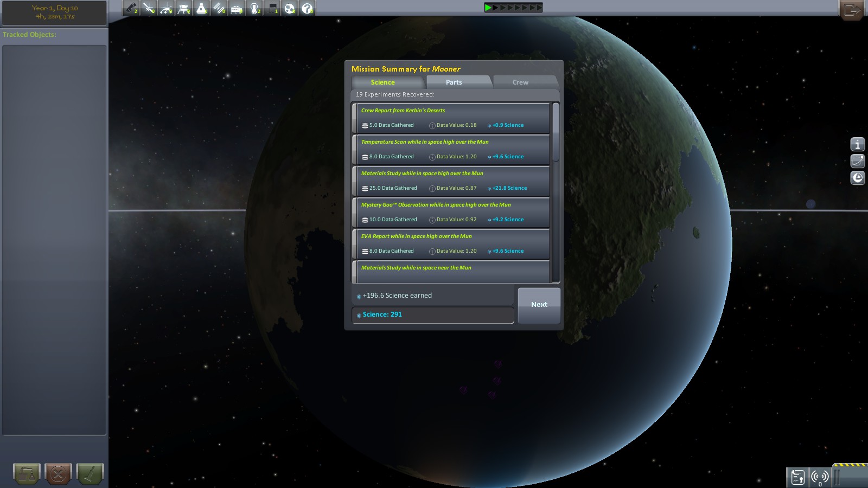Image resolution: width=868 pixels, height=488 pixels.
Task: Click the Year 1, Day 10 clock display
Action: pyautogui.click(x=54, y=12)
